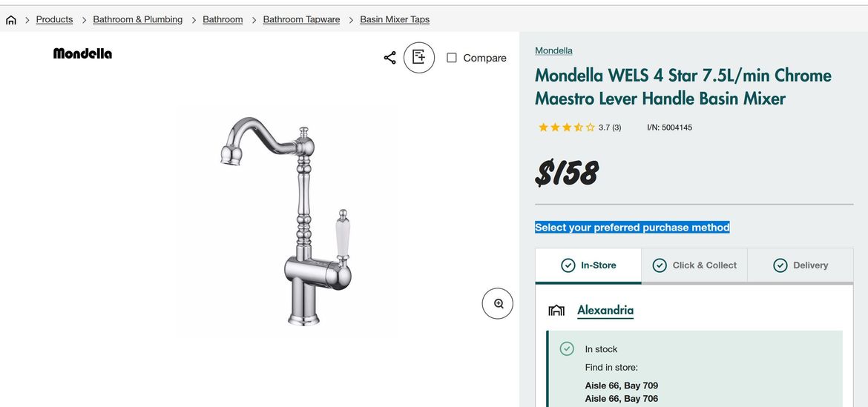Click the add-to-list icon button
Image resolution: width=868 pixels, height=407 pixels.
[x=419, y=58]
